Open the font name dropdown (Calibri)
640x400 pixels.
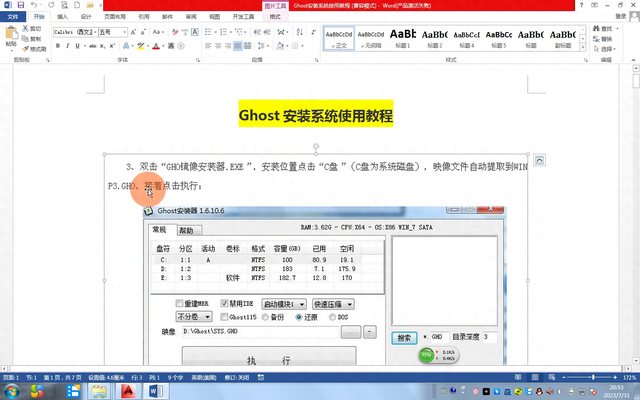click(x=96, y=32)
